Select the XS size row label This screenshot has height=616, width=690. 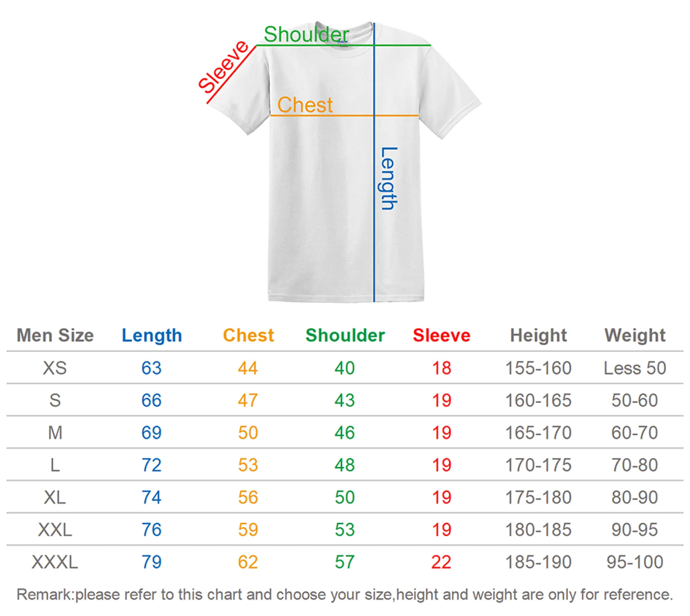(x=55, y=368)
